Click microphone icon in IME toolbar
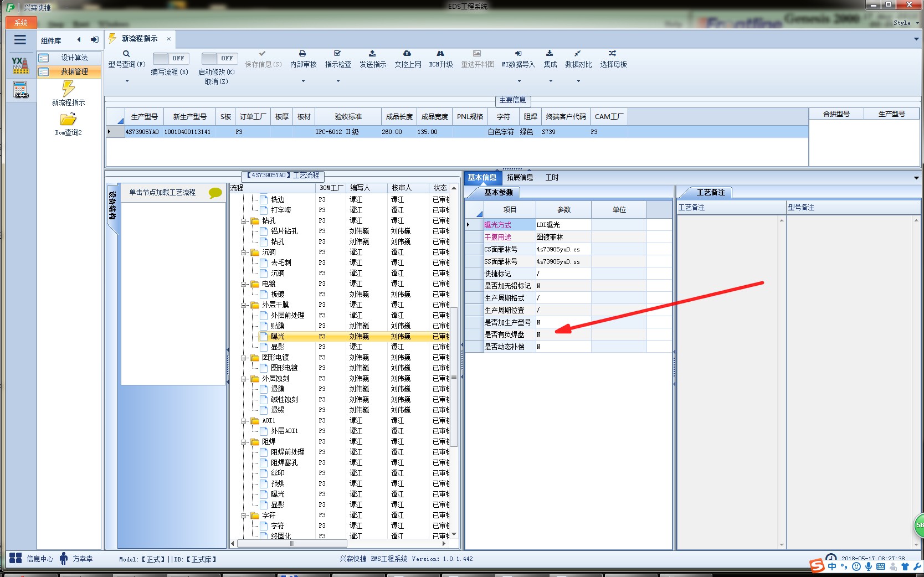924x577 pixels. 869,566
